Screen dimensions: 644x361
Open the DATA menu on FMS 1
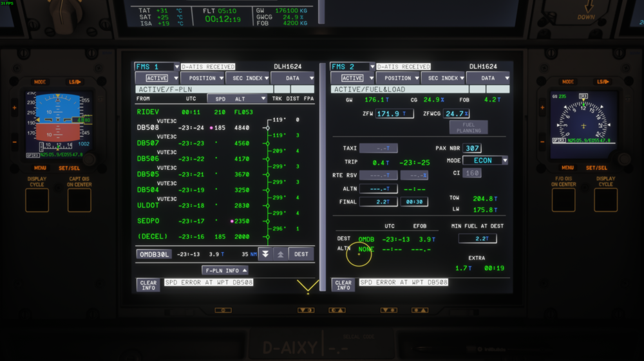[x=293, y=78]
